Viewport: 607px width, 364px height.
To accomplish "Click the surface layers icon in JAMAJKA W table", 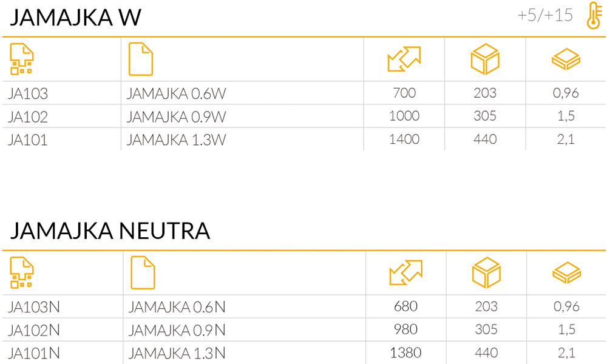I will click(566, 59).
